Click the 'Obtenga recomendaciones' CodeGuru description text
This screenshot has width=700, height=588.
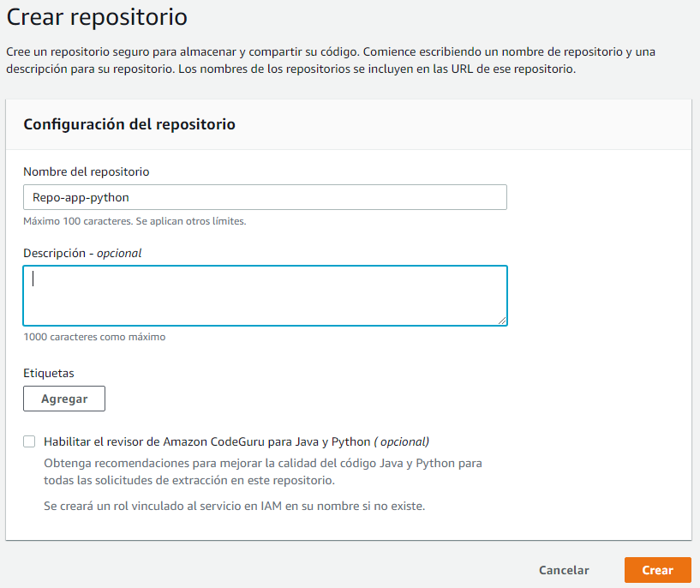[x=263, y=471]
